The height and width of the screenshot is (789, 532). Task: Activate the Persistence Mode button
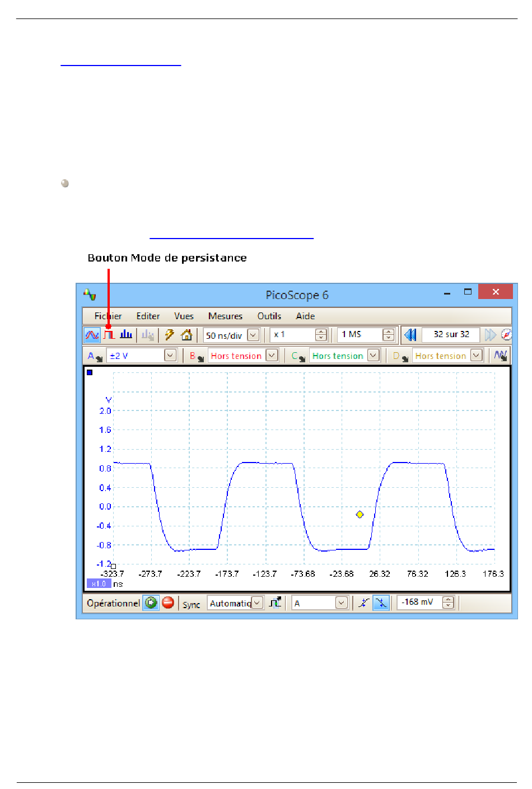[x=109, y=335]
